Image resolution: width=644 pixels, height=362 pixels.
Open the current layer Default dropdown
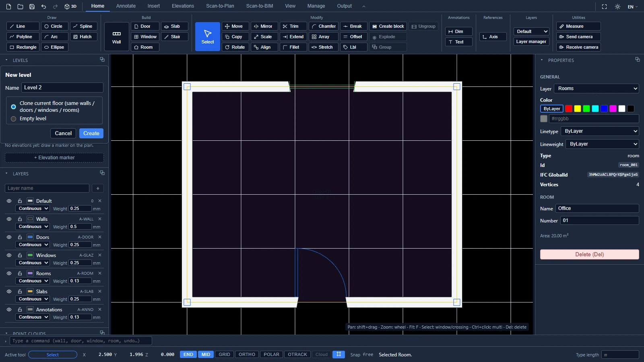pyautogui.click(x=532, y=31)
